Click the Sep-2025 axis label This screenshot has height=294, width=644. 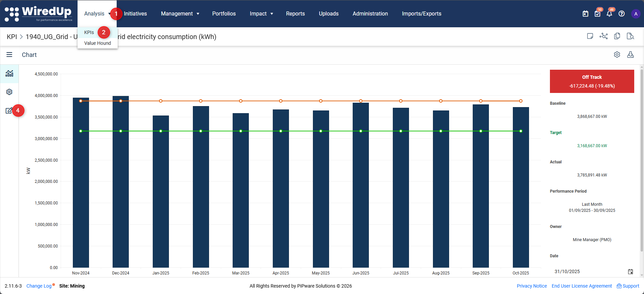click(481, 273)
